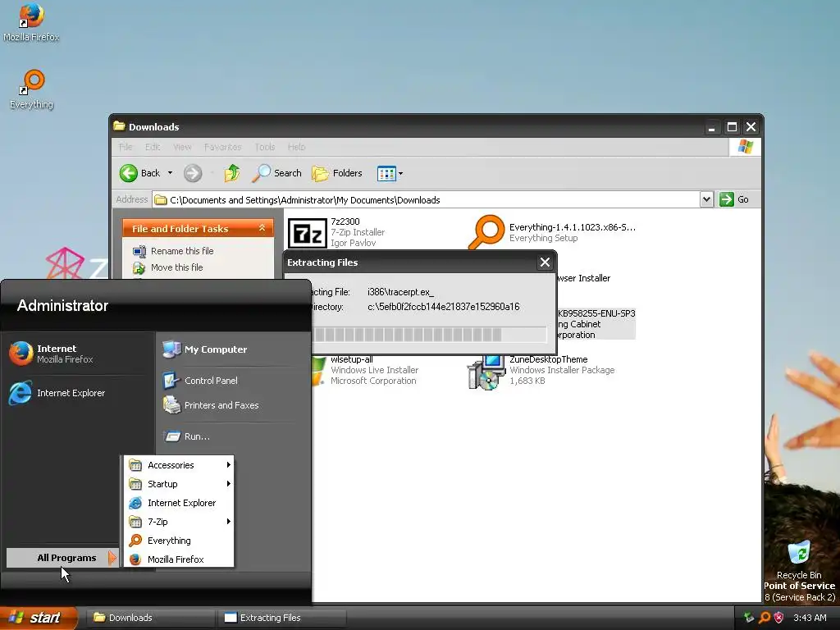
Task: Maximize the Downloads window
Action: 732,127
